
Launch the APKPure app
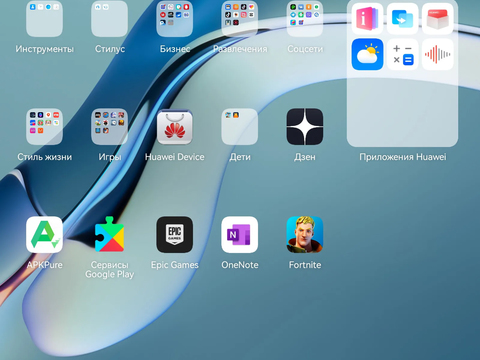coord(44,235)
